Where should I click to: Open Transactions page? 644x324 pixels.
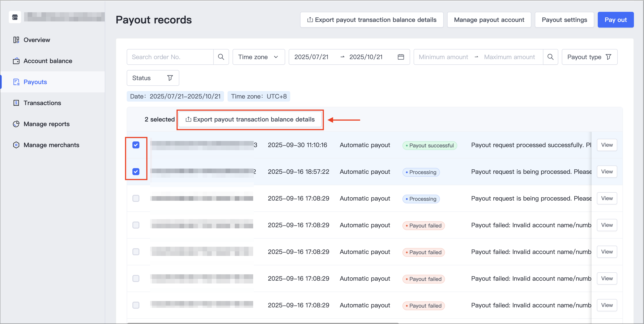coord(53,103)
